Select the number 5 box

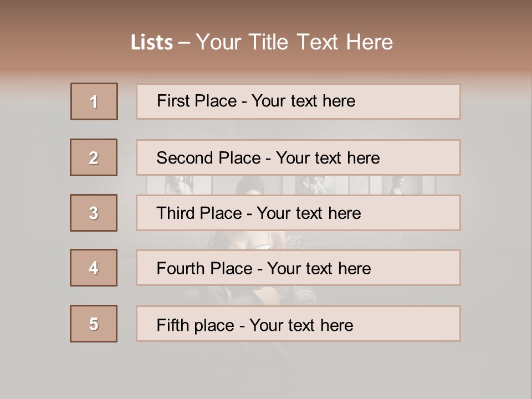click(94, 324)
